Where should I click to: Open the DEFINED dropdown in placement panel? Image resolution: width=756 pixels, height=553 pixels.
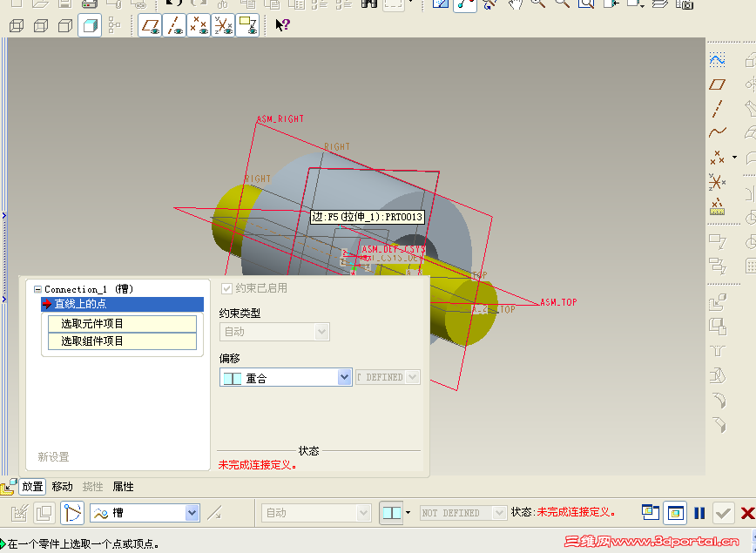tap(388, 377)
